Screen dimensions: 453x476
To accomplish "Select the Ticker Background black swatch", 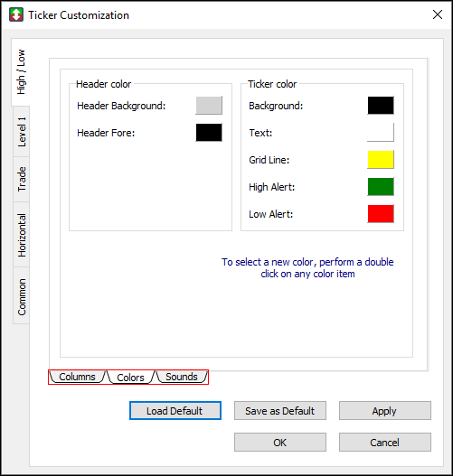I will tap(381, 106).
